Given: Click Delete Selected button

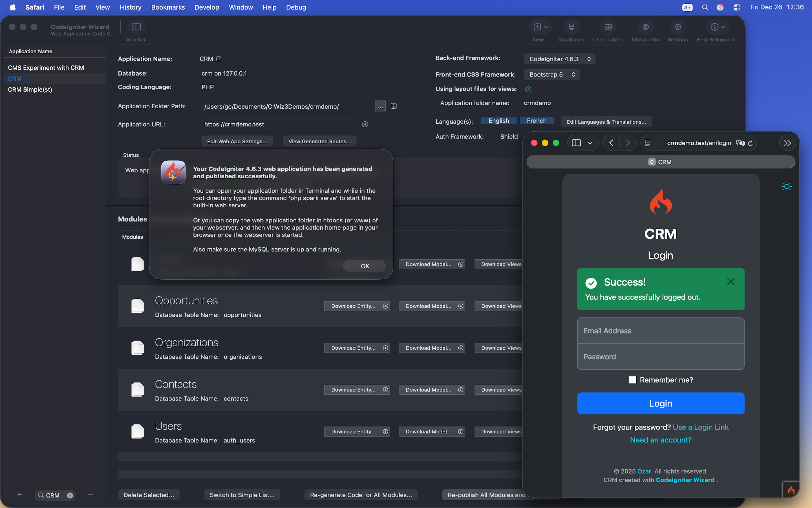Looking at the screenshot, I should pyautogui.click(x=149, y=495).
